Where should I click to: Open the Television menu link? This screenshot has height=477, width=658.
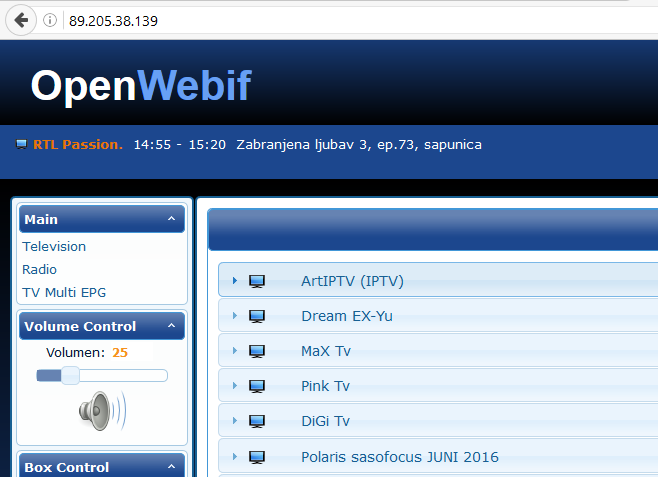click(54, 246)
